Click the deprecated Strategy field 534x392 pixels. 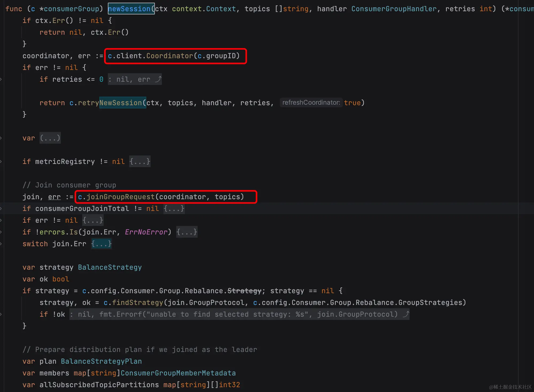(244, 291)
